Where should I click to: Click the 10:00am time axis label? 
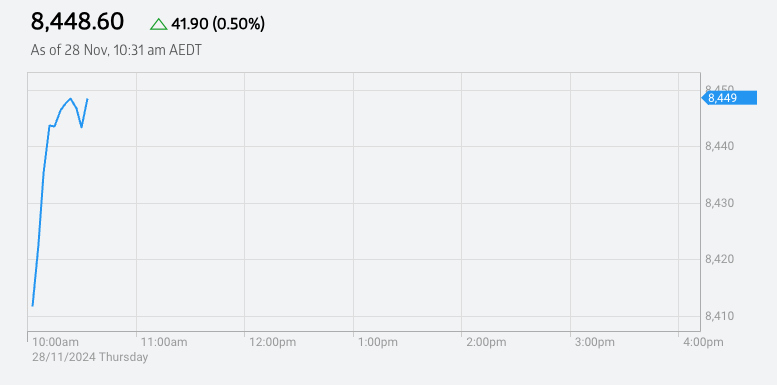pos(55,342)
